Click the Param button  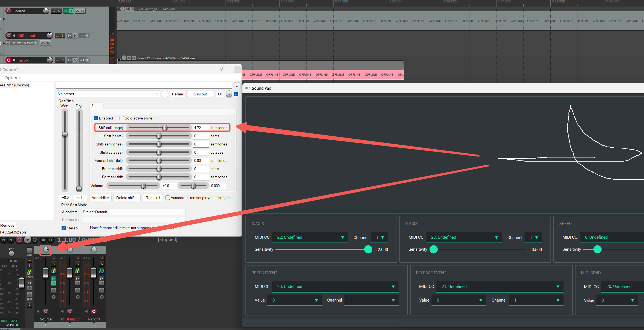tap(178, 94)
